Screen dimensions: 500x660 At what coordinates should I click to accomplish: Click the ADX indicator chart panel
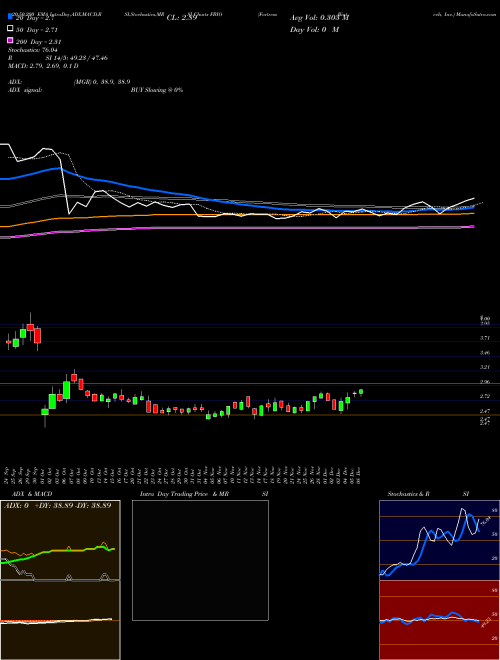pos(60,540)
